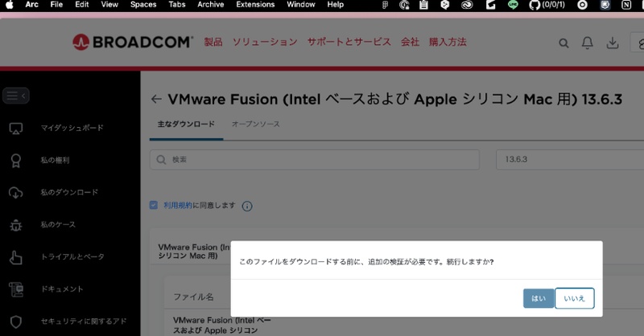Click the マイダッシュボード dashboard icon

(15, 129)
